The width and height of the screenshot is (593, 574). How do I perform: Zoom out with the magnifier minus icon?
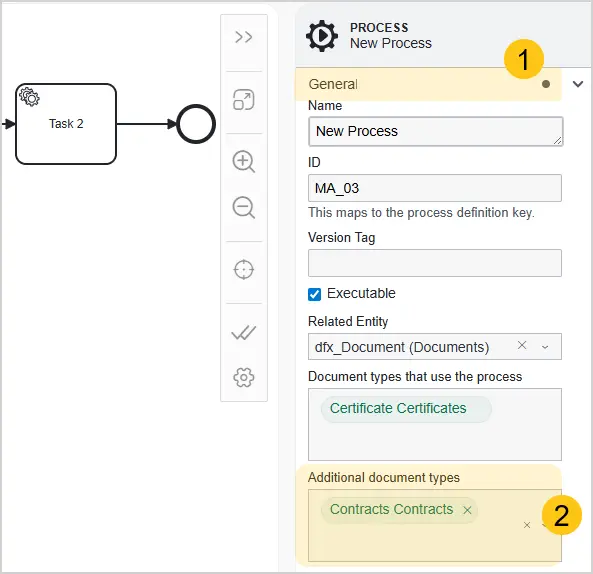244,208
